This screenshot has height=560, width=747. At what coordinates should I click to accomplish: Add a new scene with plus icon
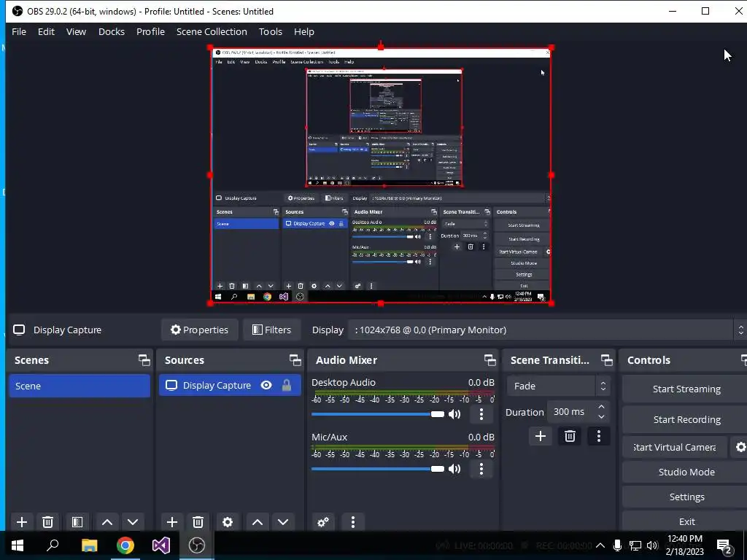coord(21,522)
